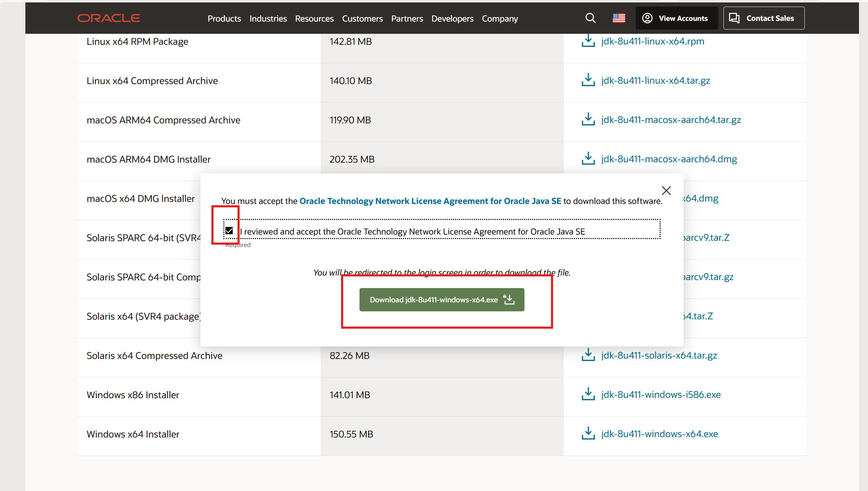Click the search magnifier icon

point(590,18)
